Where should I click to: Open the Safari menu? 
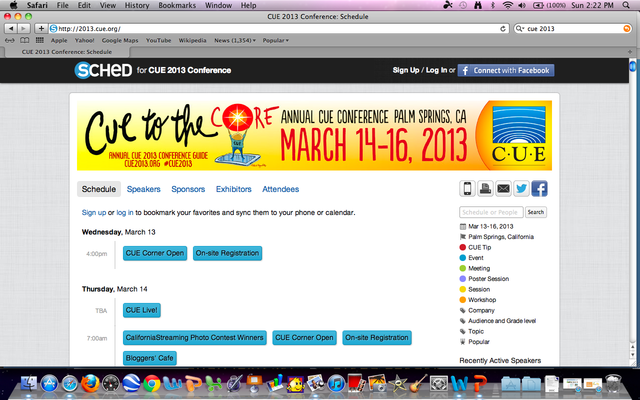(37, 5)
